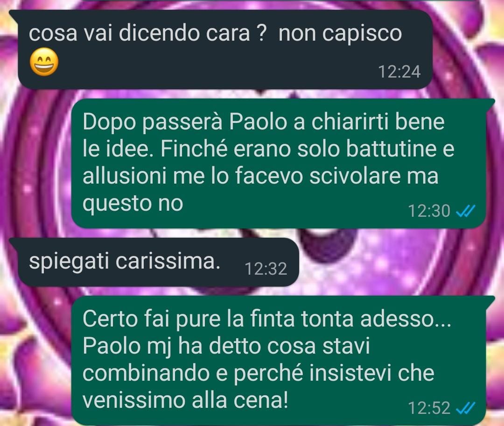The width and height of the screenshot is (504, 426).
Task: Tap the 12:24 timestamp
Action: [x=399, y=72]
